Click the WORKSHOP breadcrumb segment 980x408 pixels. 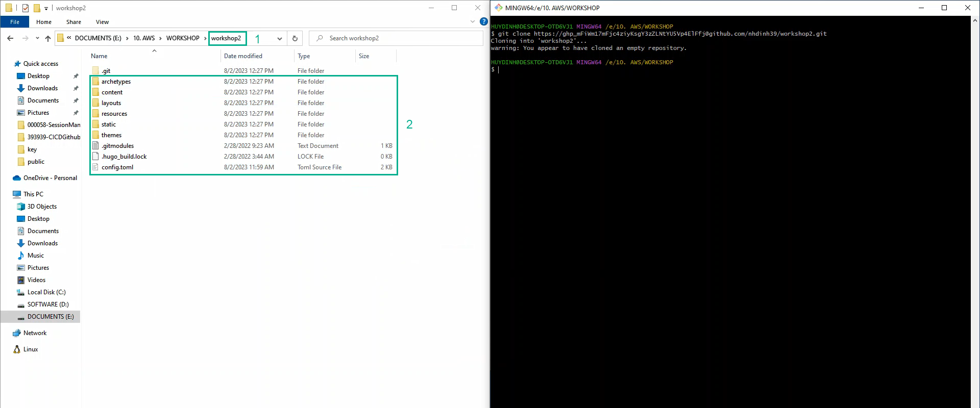pyautogui.click(x=183, y=38)
